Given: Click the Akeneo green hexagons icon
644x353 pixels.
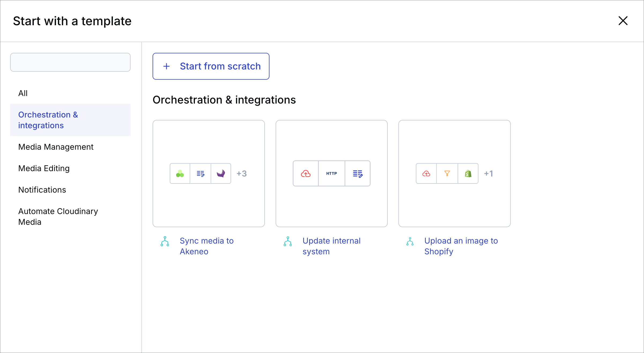Looking at the screenshot, I should 180,174.
